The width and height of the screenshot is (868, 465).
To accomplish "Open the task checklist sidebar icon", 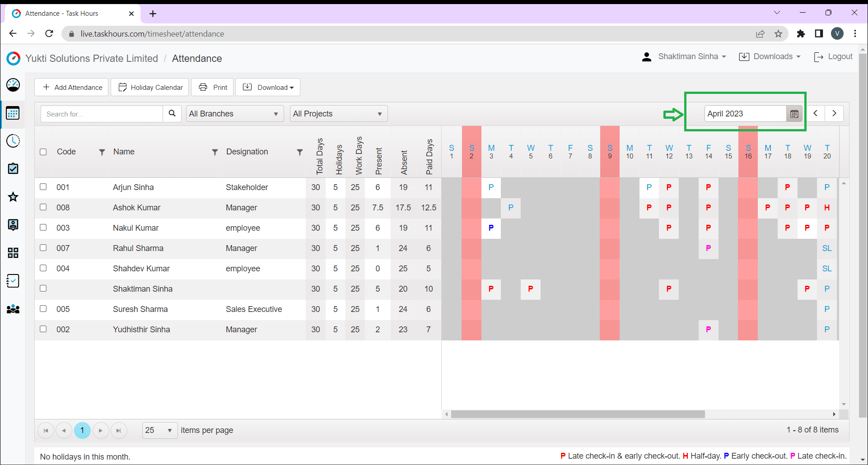I will pos(13,281).
